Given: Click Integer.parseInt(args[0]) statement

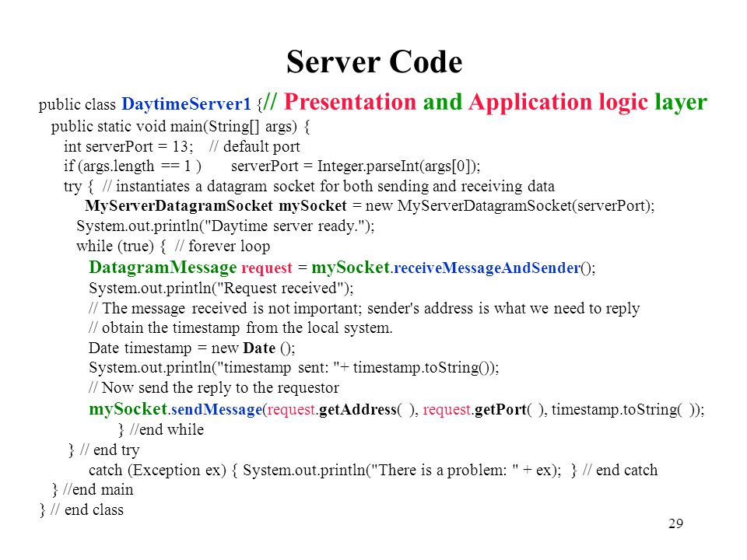Looking at the screenshot, I should 356,166.
